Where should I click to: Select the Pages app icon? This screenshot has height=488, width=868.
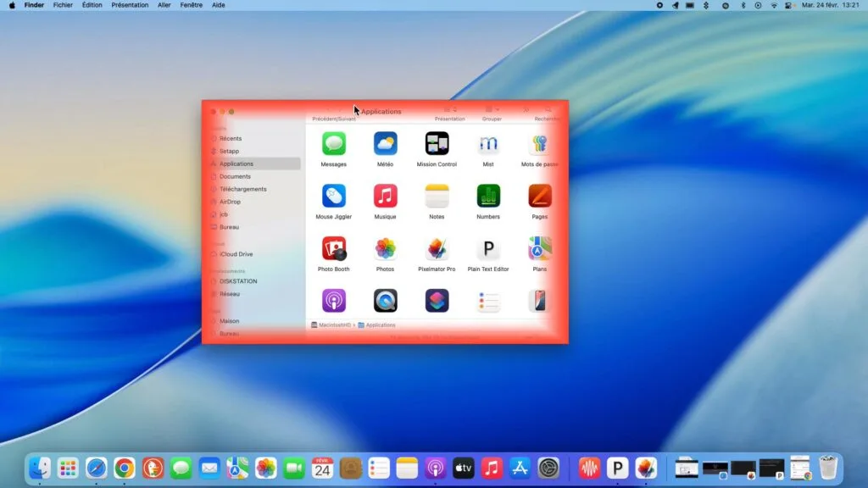click(x=540, y=196)
